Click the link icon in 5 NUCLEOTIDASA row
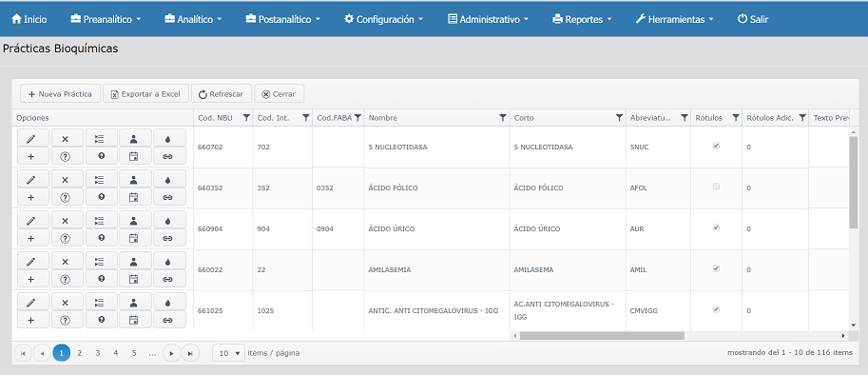This screenshot has width=868, height=375. 167,156
